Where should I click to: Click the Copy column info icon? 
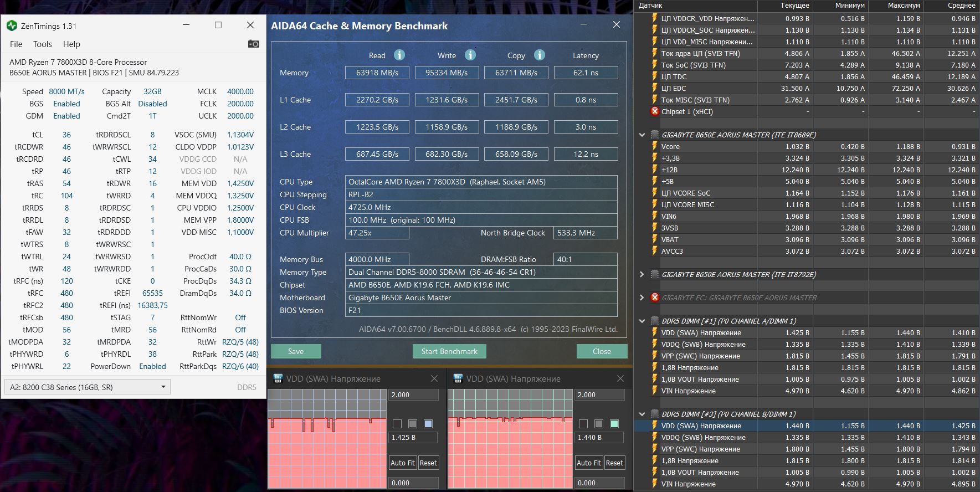tap(539, 55)
